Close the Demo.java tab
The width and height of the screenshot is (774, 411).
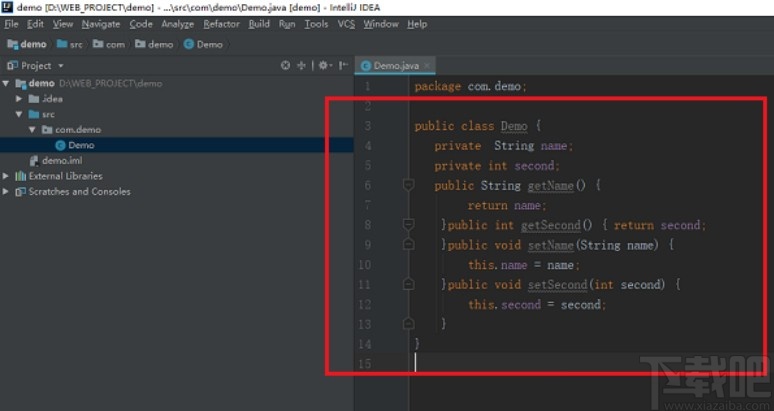pyautogui.click(x=427, y=66)
